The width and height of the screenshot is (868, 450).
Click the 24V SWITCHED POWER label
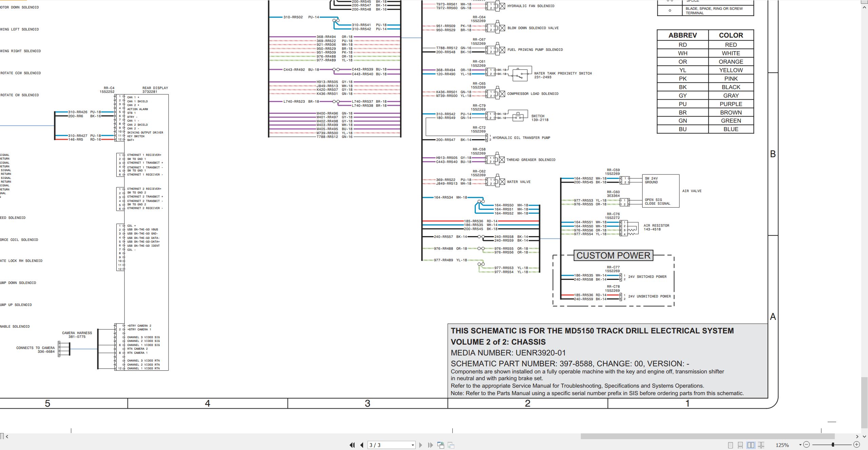(x=647, y=277)
